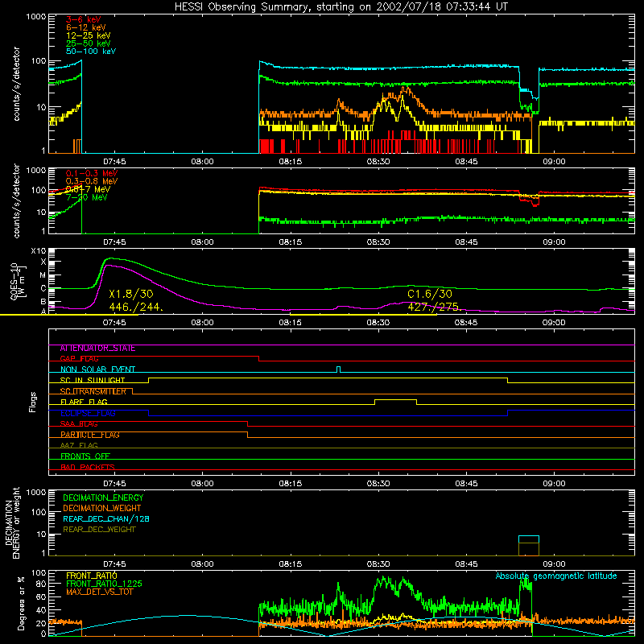Select the SC_IN_SUNLIGHT flag label
The height and width of the screenshot is (644, 644).
tap(93, 380)
